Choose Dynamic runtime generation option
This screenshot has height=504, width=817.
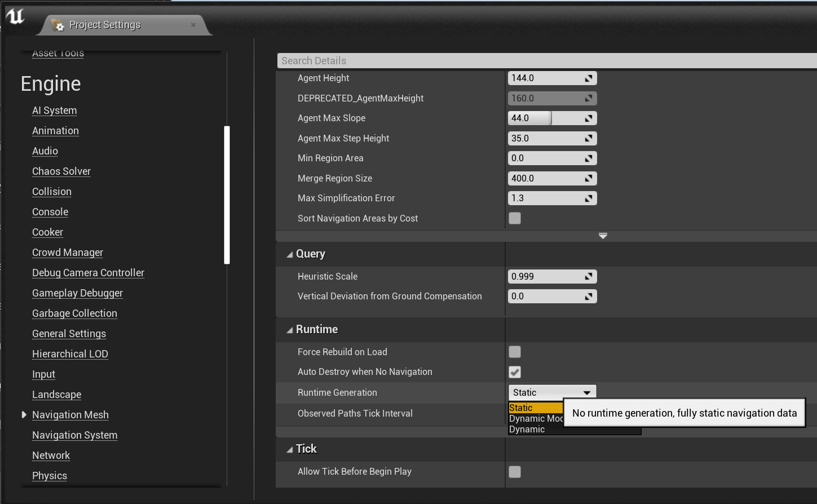[x=575, y=429]
